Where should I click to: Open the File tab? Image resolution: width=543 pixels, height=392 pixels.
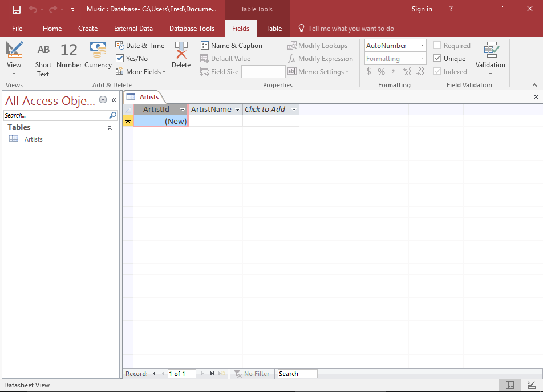coord(17,29)
